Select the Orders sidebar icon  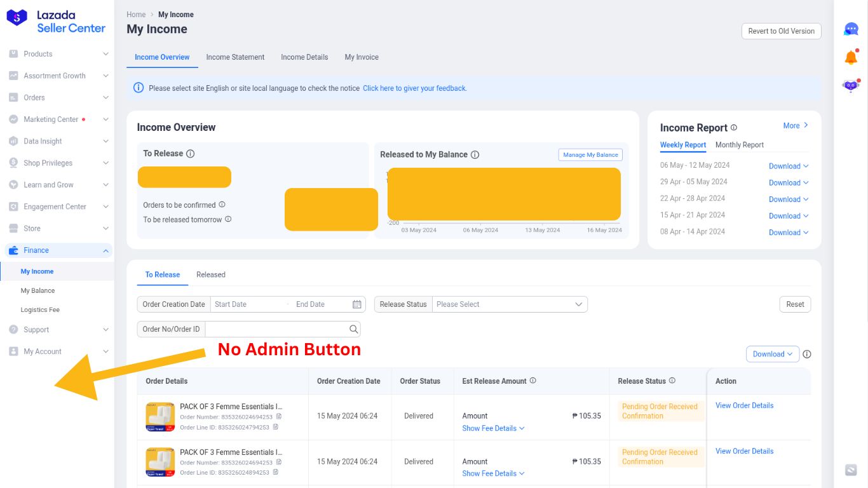tap(14, 97)
